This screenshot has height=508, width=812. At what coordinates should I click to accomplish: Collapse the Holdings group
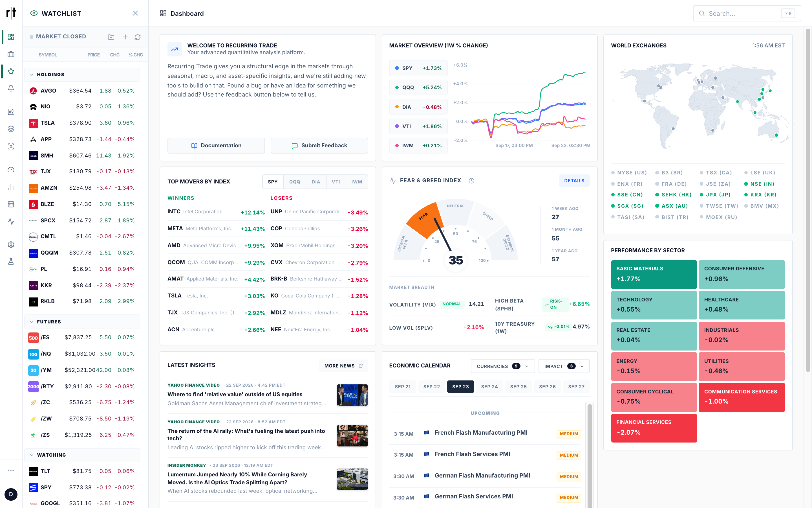[82, 75]
